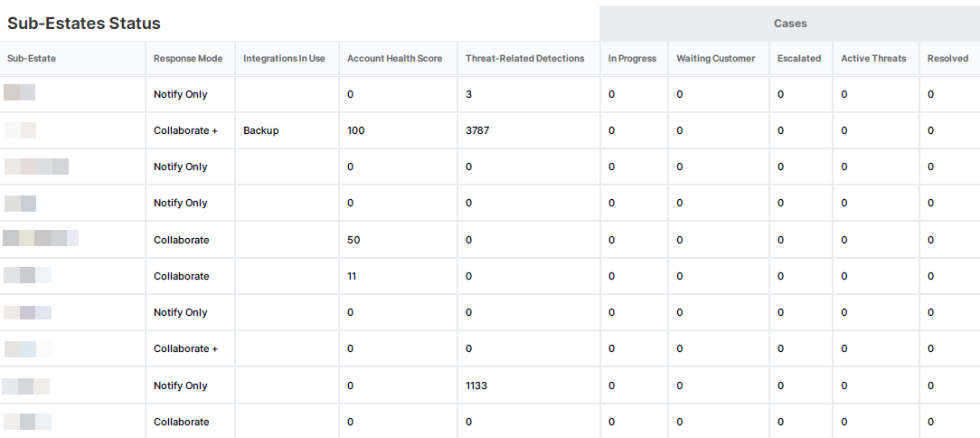
Task: Click the threat detections value 3
Action: [468, 94]
